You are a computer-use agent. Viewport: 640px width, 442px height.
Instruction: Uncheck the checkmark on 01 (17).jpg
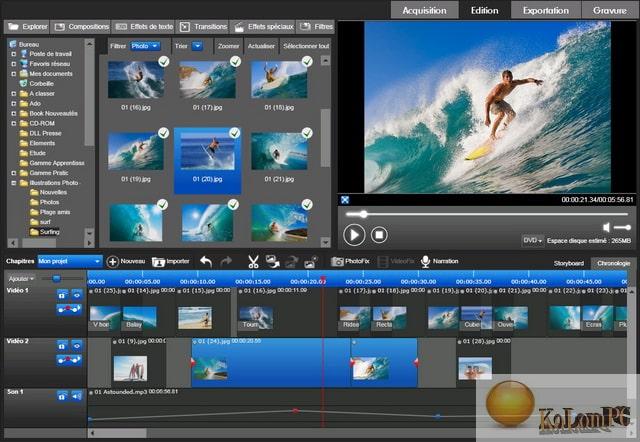[236, 62]
